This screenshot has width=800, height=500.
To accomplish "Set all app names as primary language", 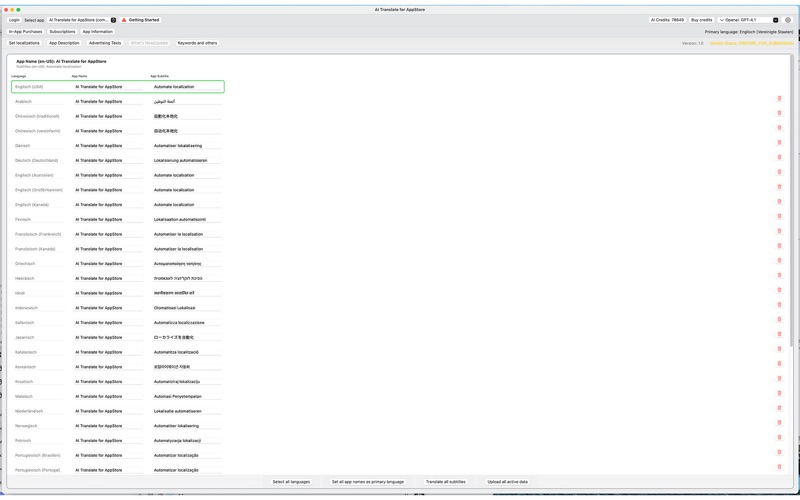I will [368, 482].
